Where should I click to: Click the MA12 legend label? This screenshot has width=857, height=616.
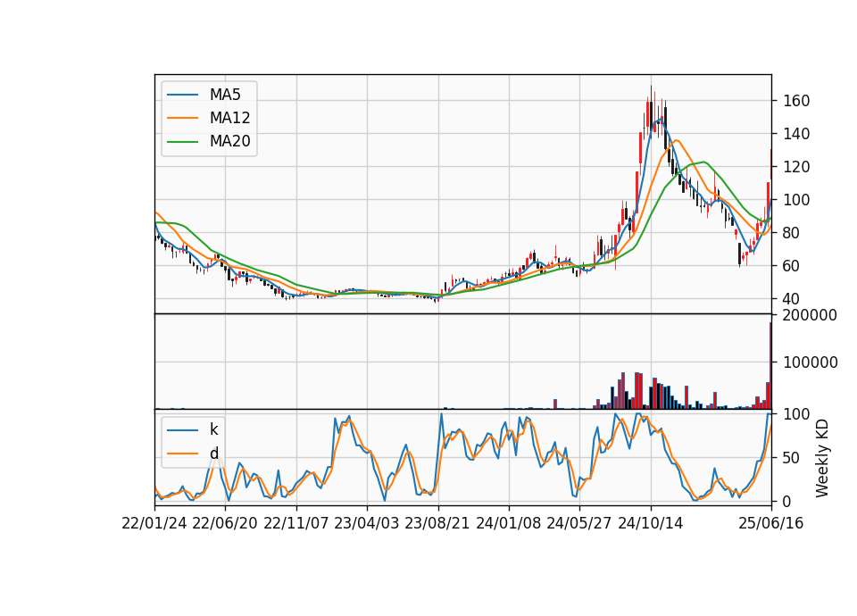coord(229,118)
